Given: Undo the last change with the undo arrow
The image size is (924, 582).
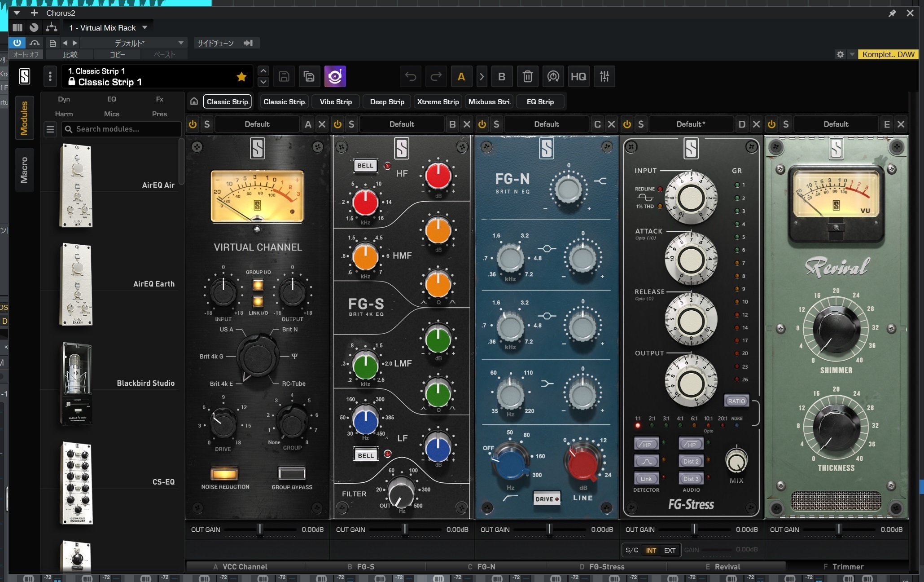Looking at the screenshot, I should (410, 76).
